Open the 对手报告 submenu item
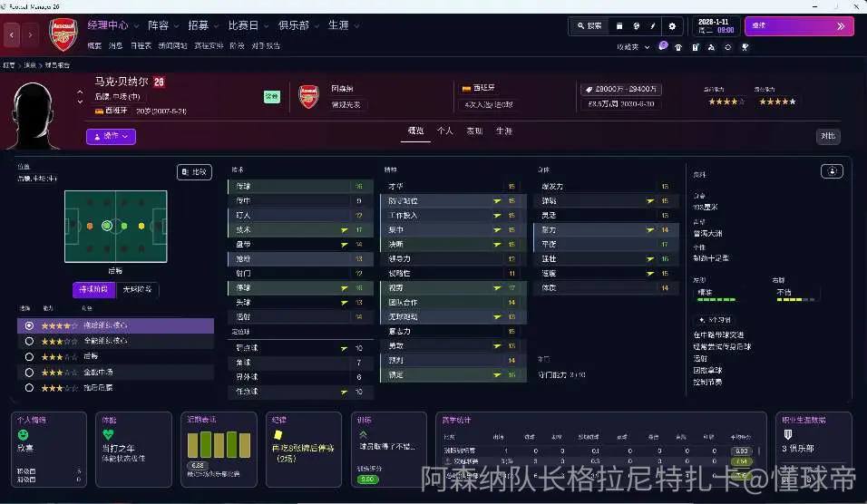The image size is (867, 504). (x=266, y=46)
